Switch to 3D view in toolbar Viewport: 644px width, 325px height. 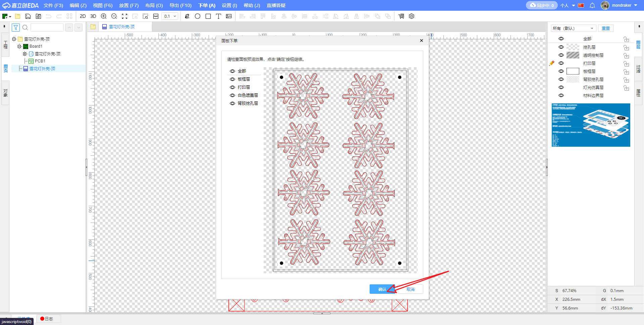pos(93,16)
